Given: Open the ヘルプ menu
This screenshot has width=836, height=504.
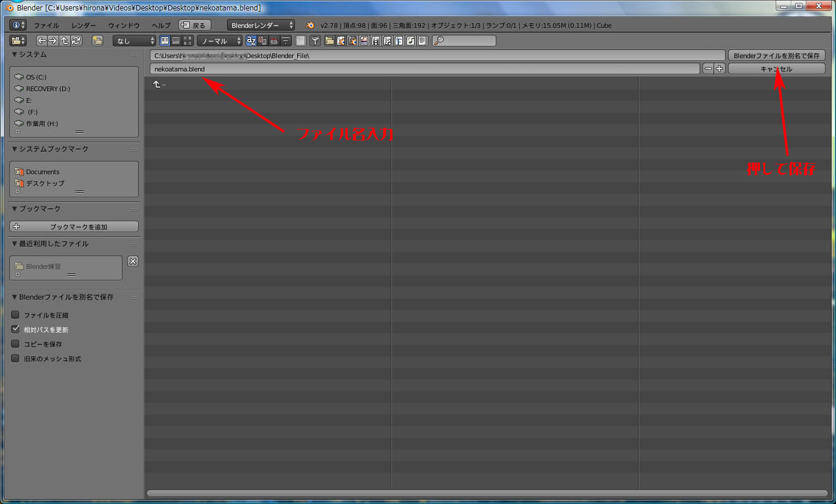Looking at the screenshot, I should pos(161,26).
